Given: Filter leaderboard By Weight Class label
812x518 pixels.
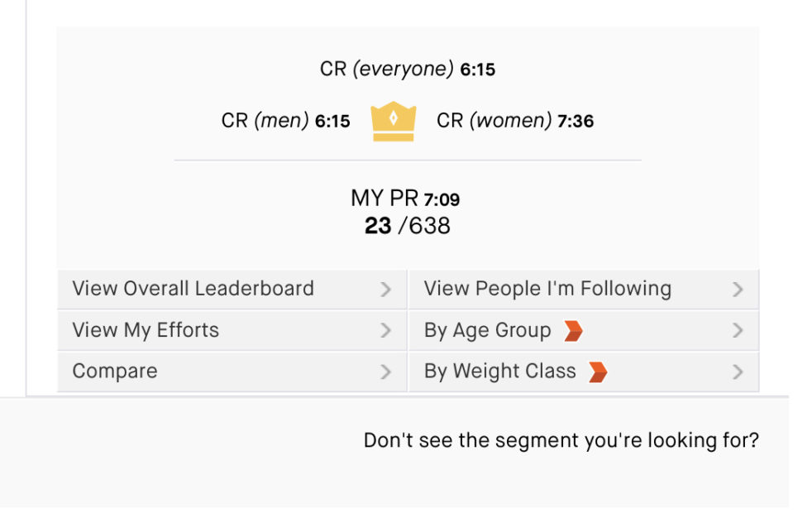Looking at the screenshot, I should 499,372.
